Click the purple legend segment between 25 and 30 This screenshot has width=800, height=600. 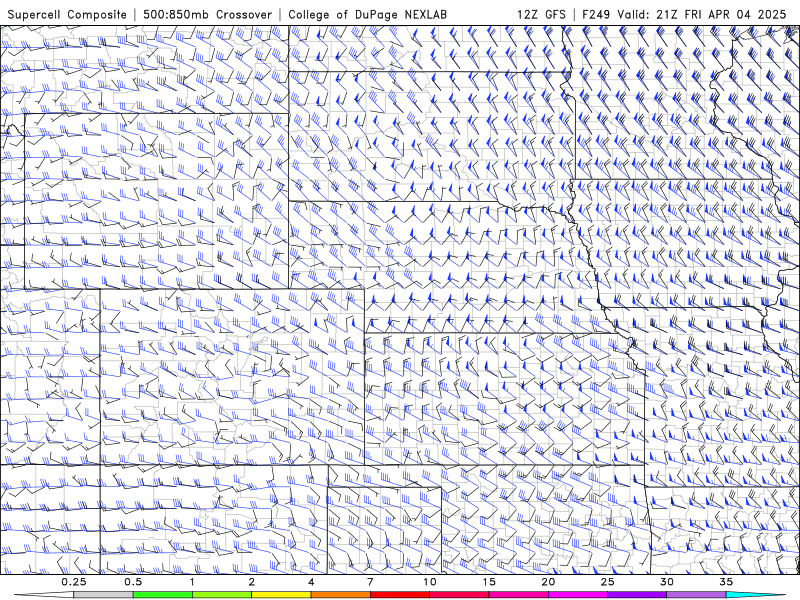click(637, 595)
